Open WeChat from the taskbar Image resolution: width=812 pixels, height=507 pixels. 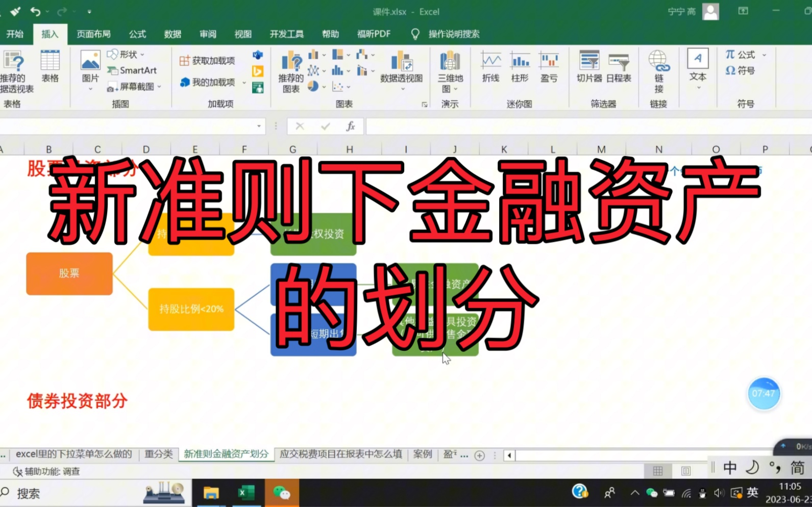pos(282,493)
